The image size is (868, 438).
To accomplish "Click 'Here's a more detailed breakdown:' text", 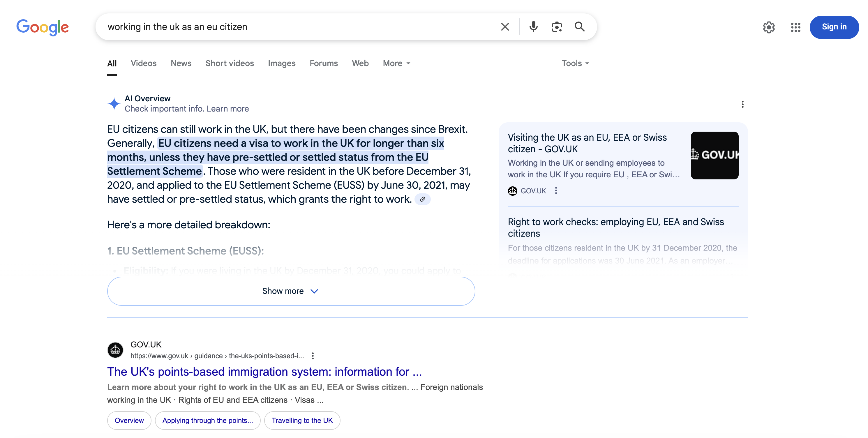I will point(189,225).
